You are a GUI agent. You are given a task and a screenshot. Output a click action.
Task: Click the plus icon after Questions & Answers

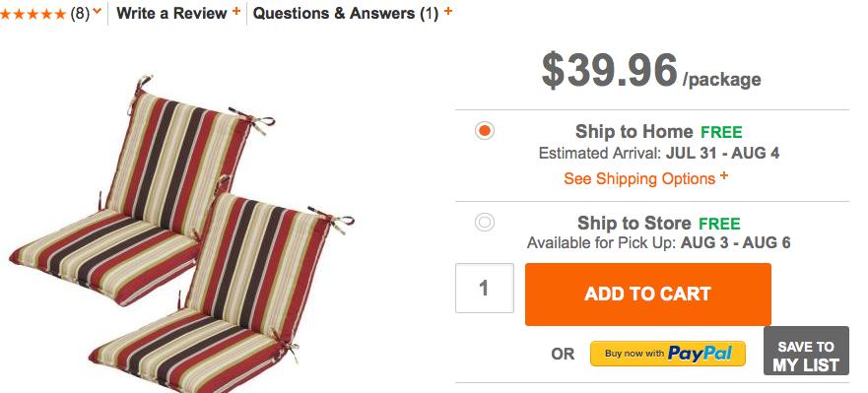(x=448, y=11)
